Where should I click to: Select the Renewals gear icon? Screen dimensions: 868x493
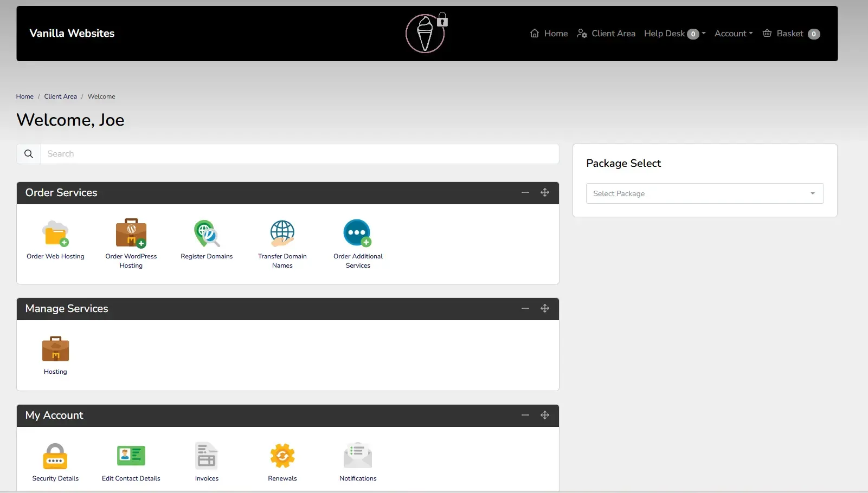(x=282, y=456)
